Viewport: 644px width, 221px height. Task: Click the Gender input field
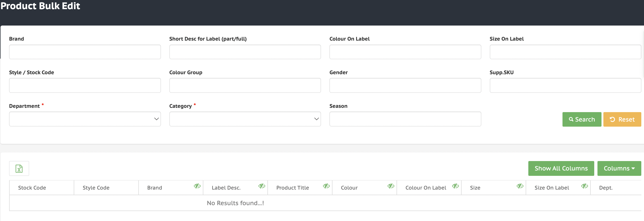pyautogui.click(x=405, y=85)
